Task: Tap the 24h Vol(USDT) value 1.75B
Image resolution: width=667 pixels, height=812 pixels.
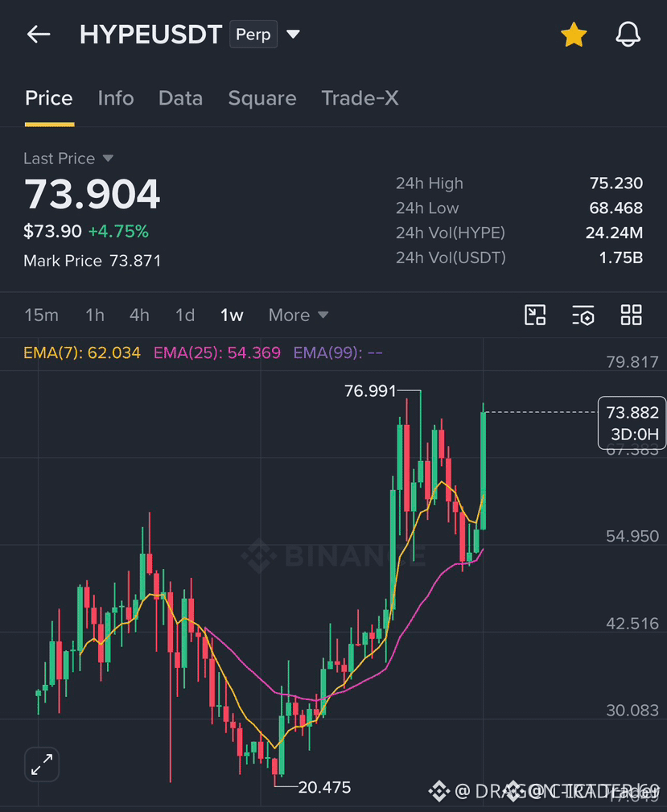Action: (x=621, y=258)
